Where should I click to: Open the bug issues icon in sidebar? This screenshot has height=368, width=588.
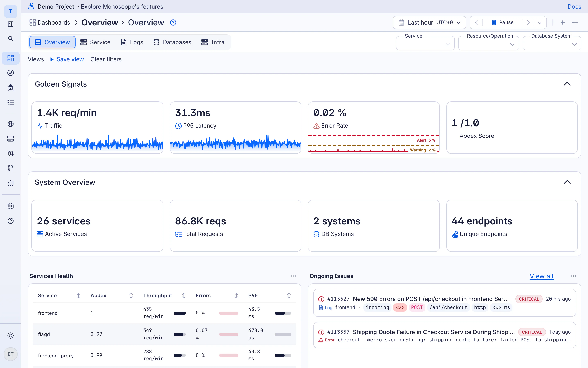(x=10, y=88)
